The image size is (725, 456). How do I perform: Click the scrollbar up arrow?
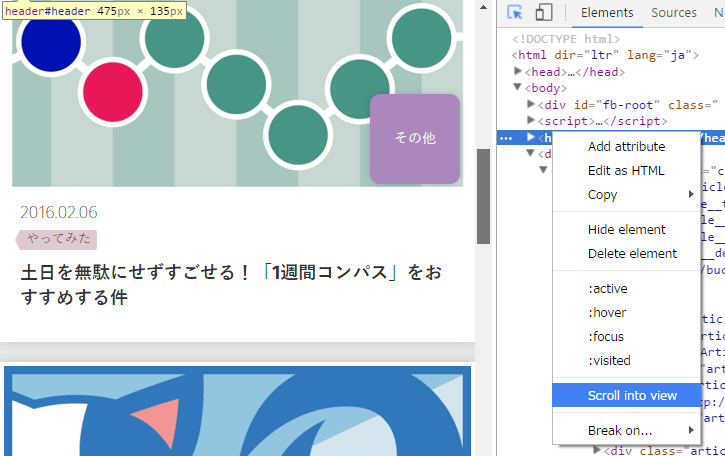[x=483, y=7]
